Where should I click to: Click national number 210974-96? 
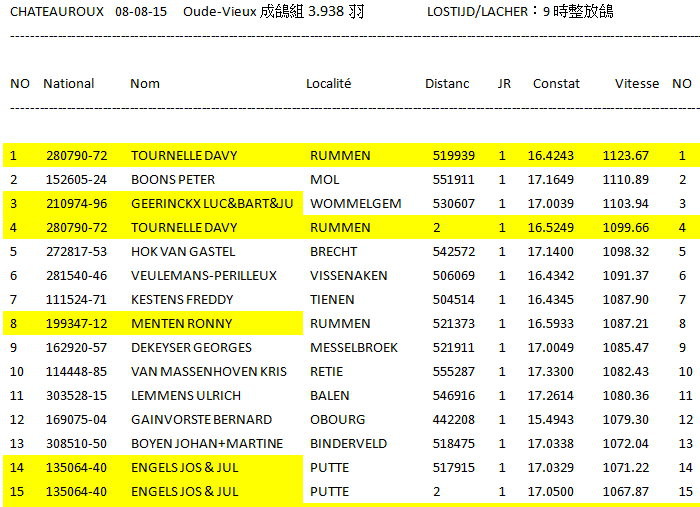tap(76, 204)
